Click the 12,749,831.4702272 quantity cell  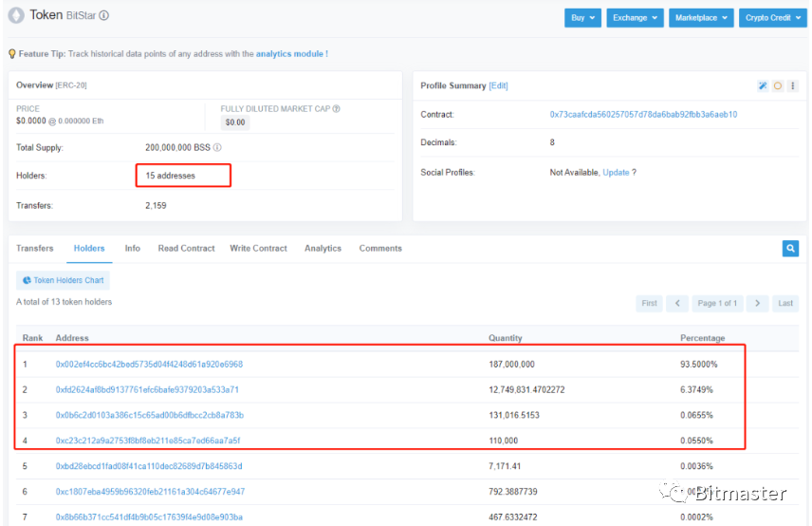tap(526, 389)
